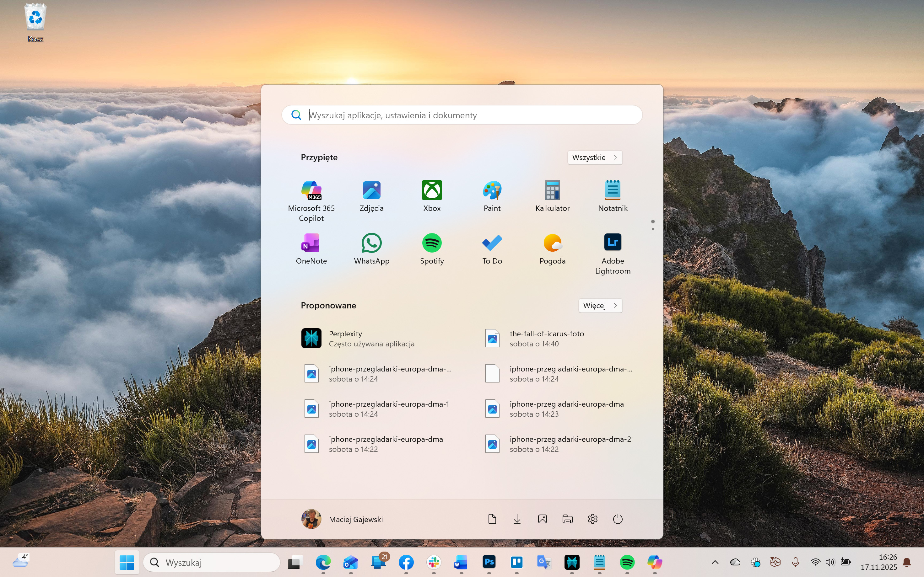924x577 pixels.
Task: Expand Więcej recommended items
Action: pyautogui.click(x=600, y=305)
